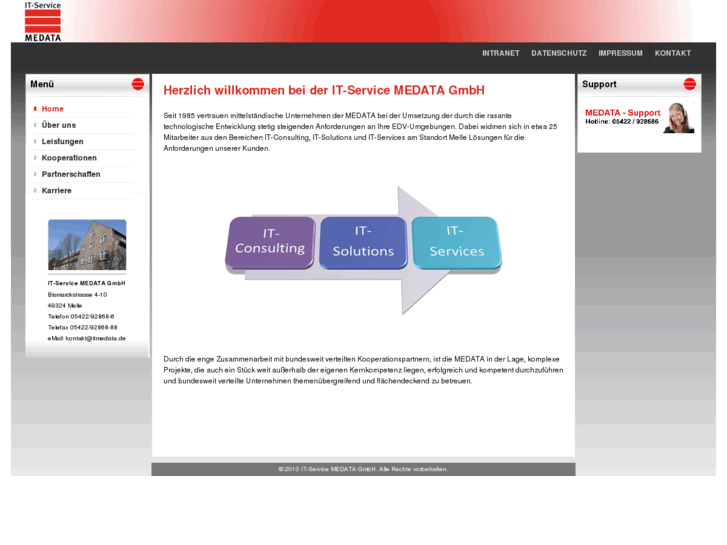Open the INTRANET link

click(x=500, y=53)
